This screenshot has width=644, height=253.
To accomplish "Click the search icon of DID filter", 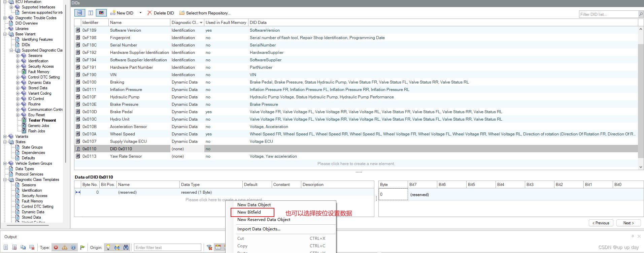I will (641, 14).
